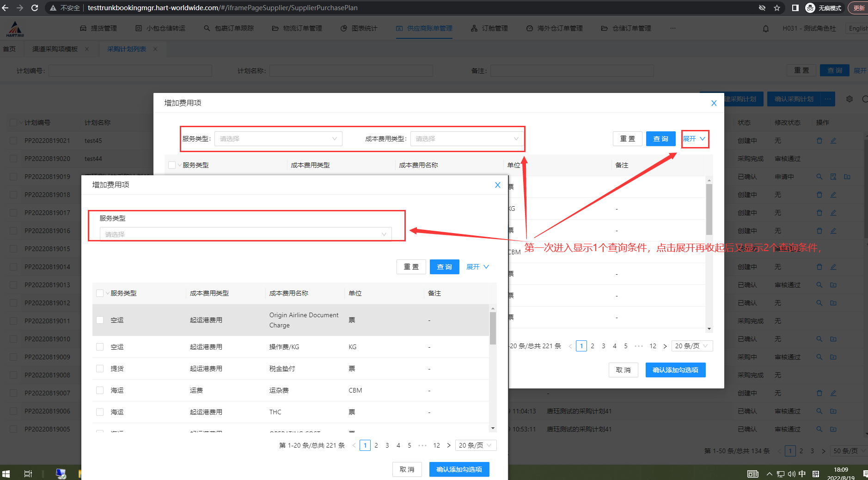Check the Origin Airline Document Charge row
868x480 pixels.
[100, 320]
